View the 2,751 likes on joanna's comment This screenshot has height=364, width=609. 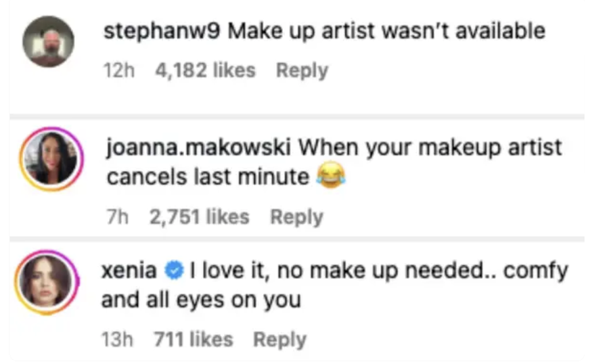(x=199, y=217)
